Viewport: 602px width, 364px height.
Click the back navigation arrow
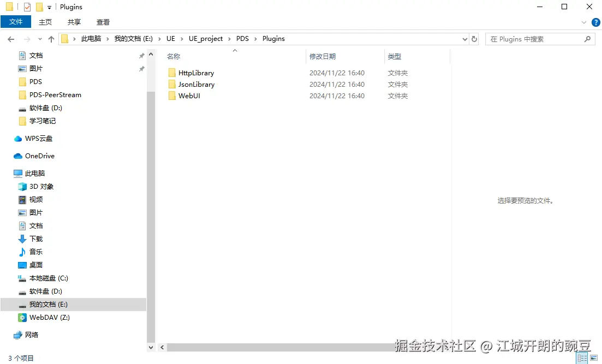[11, 39]
